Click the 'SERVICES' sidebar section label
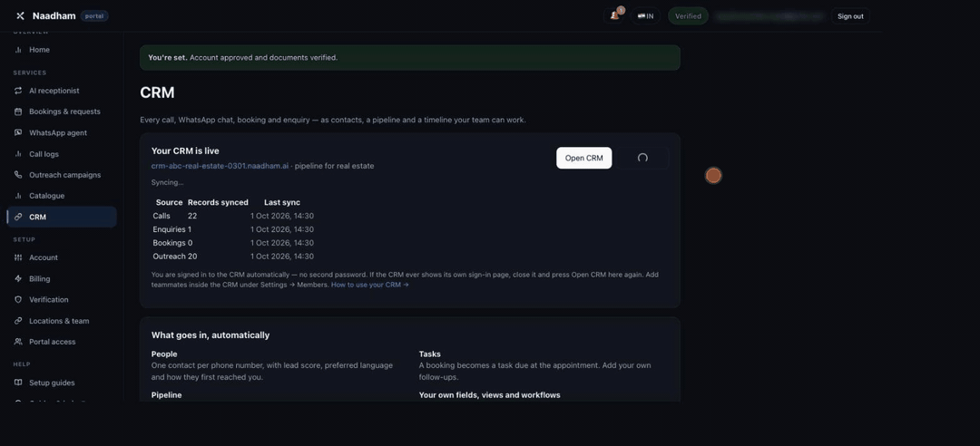980x446 pixels. [30, 73]
